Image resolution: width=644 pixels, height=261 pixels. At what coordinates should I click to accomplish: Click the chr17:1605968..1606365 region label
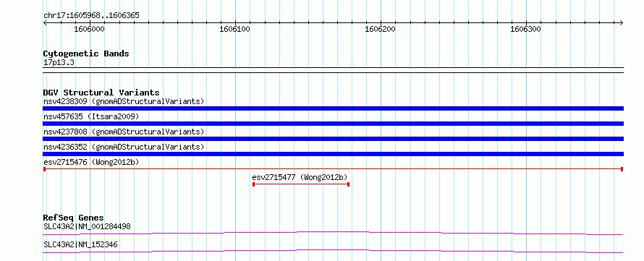(91, 16)
